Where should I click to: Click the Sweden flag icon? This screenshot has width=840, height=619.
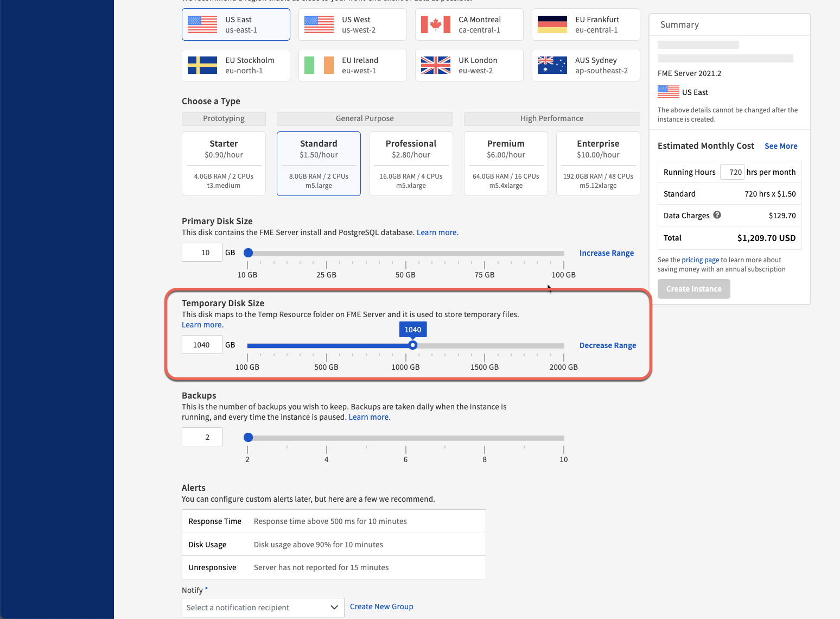click(202, 65)
